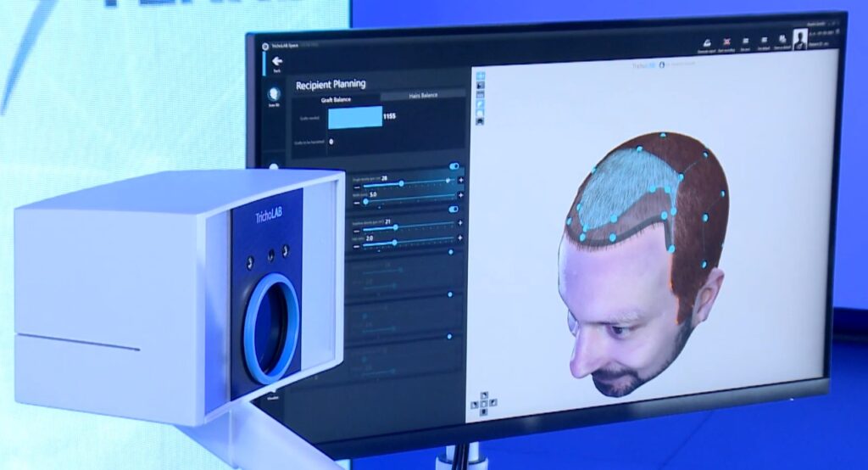Toggle the second zone switch
Viewport: 868px width, 470px height.
point(453,209)
